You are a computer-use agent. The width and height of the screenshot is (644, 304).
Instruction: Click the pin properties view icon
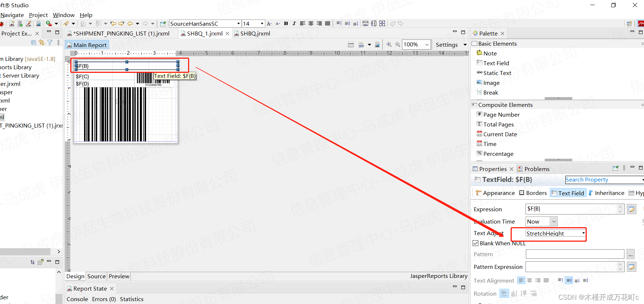(x=615, y=168)
